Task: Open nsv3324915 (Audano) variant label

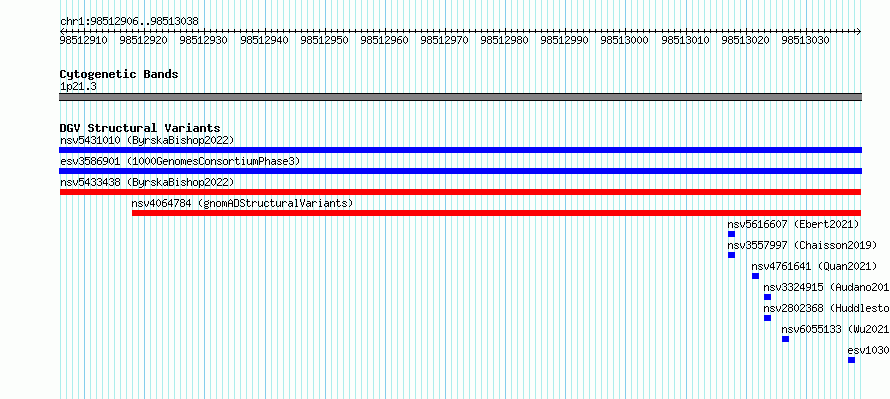Action: [826, 287]
